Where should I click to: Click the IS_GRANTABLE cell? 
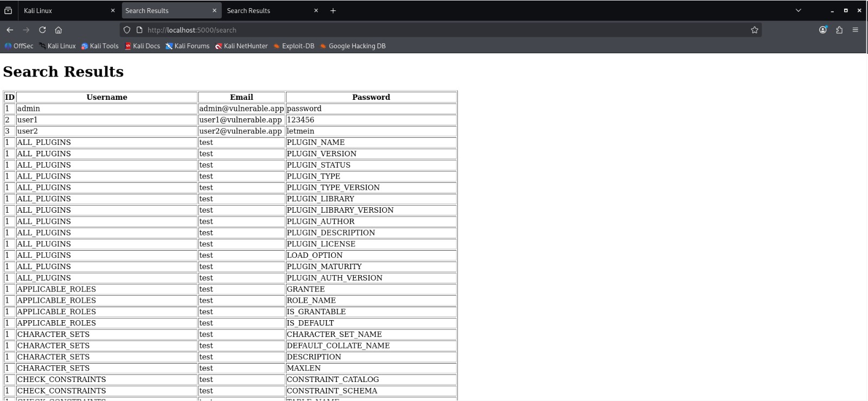pos(371,312)
